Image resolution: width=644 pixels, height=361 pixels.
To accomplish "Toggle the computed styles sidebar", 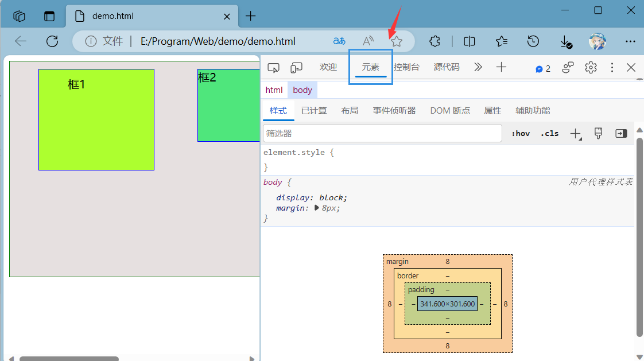I will (621, 134).
